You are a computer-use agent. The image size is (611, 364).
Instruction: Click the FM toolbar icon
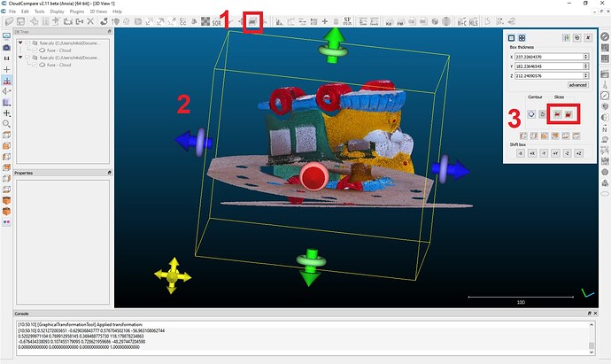(x=400, y=22)
